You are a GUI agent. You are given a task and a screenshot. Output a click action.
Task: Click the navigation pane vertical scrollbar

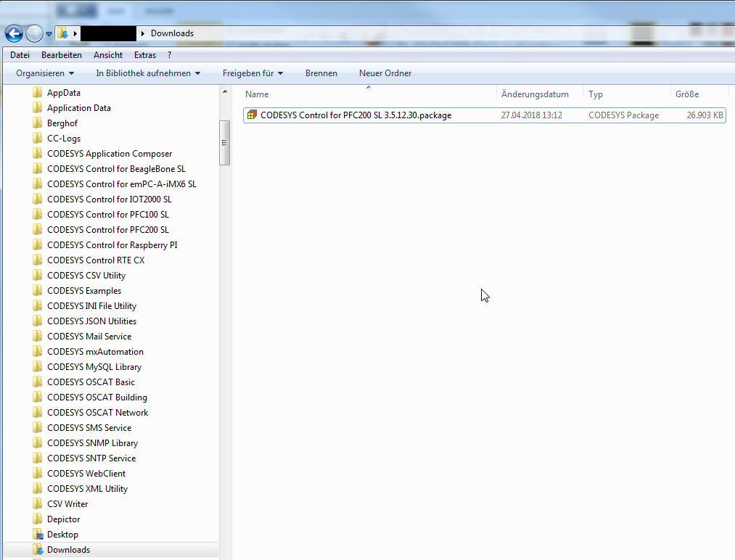click(225, 142)
